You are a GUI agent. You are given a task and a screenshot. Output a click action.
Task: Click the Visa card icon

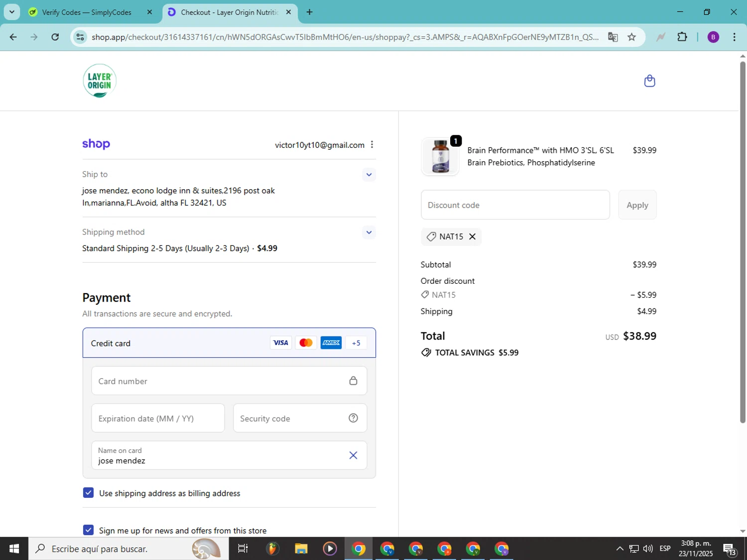(281, 342)
